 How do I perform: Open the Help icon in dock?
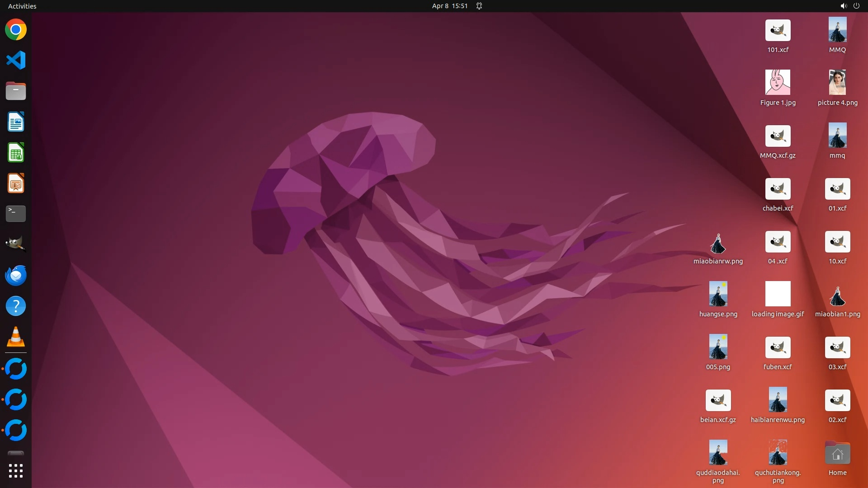click(x=16, y=306)
